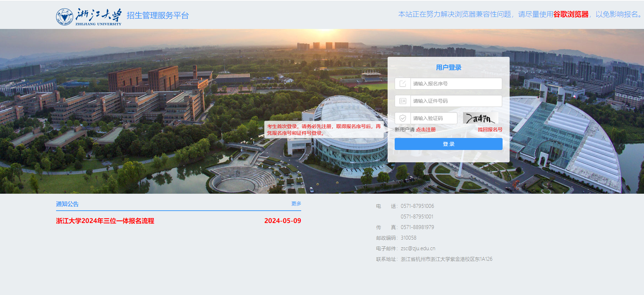The width and height of the screenshot is (644, 295).
Task: Focus the 请输入证件号码 input field
Action: click(456, 101)
